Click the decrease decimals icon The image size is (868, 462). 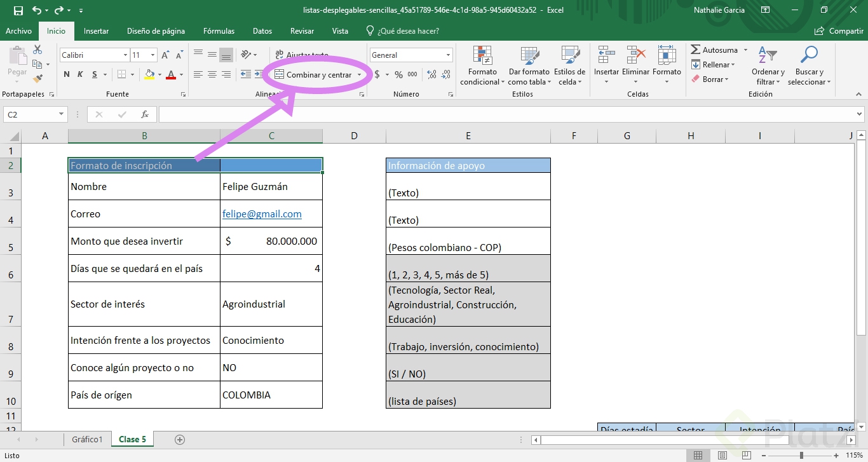click(447, 74)
